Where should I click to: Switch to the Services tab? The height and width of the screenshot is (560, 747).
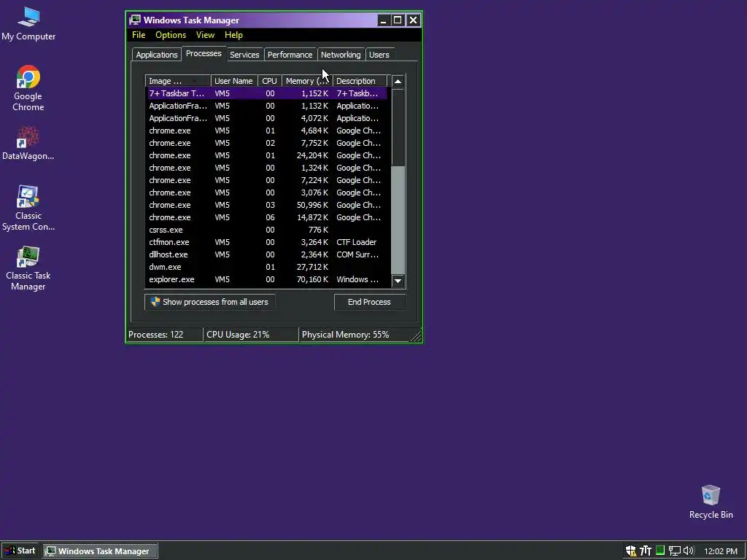tap(244, 55)
